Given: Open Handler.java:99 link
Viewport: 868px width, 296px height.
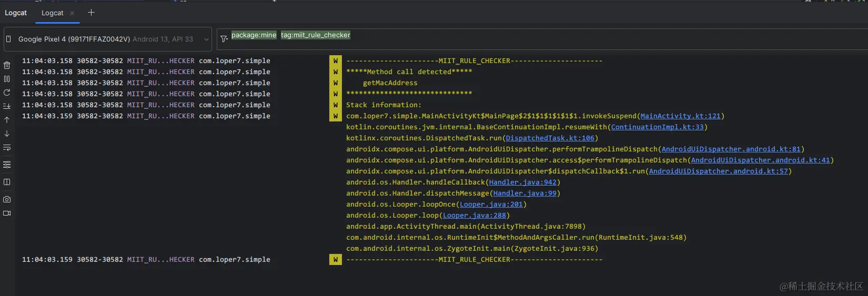Looking at the screenshot, I should (x=524, y=193).
